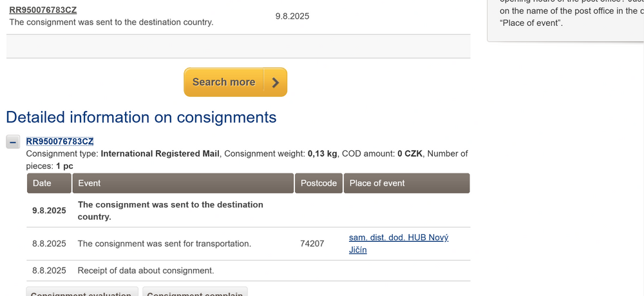Image resolution: width=644 pixels, height=296 pixels.
Task: Click the postcode 74207 cell
Action: pos(312,244)
